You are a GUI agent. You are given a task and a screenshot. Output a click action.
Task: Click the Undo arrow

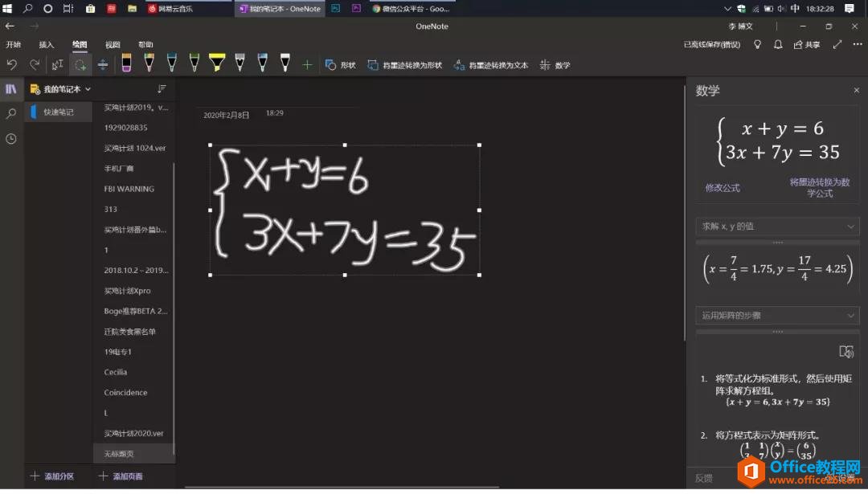pyautogui.click(x=14, y=65)
